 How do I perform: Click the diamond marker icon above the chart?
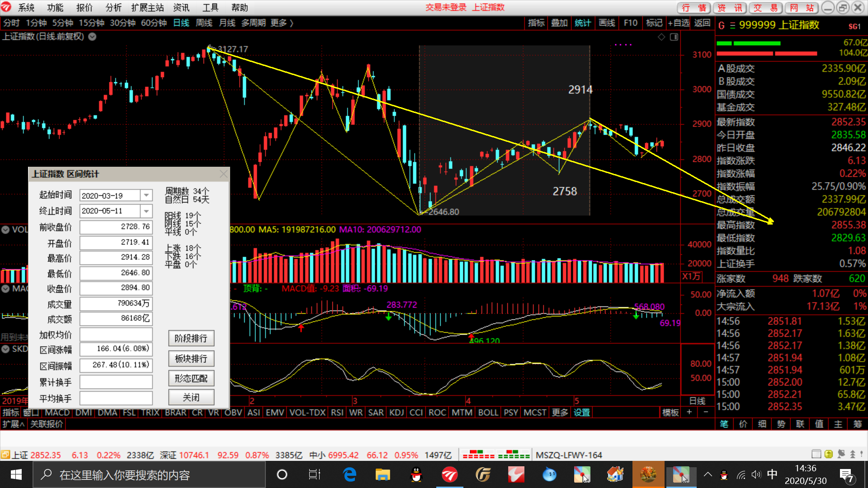(661, 37)
